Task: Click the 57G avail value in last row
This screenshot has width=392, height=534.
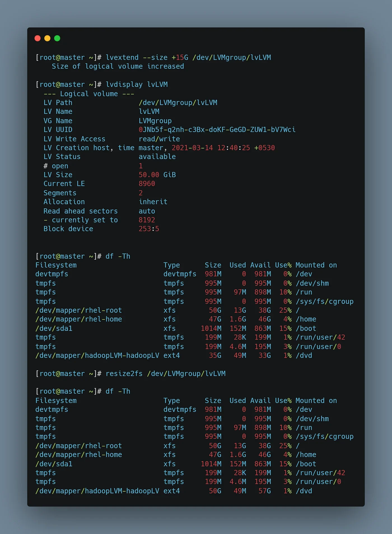Action: click(265, 491)
